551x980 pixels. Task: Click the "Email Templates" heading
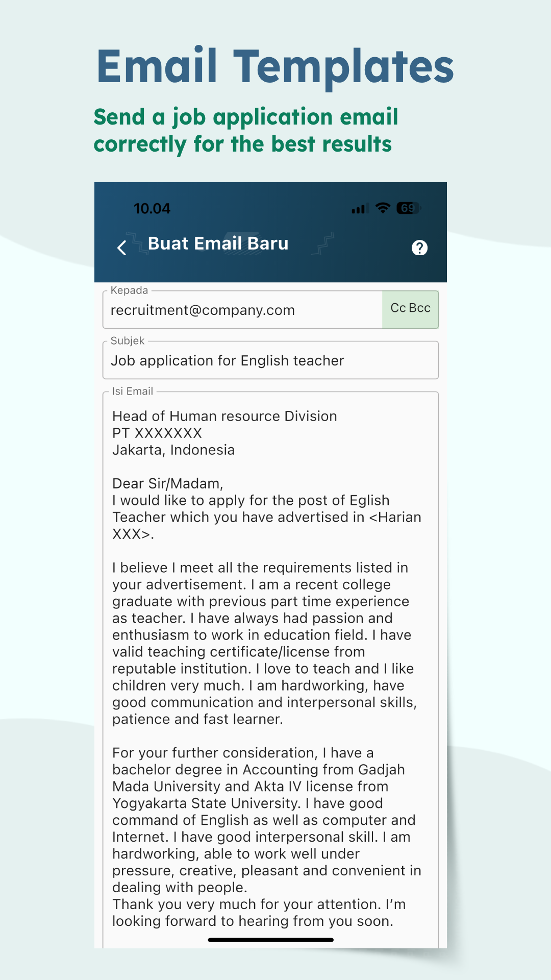275,66
